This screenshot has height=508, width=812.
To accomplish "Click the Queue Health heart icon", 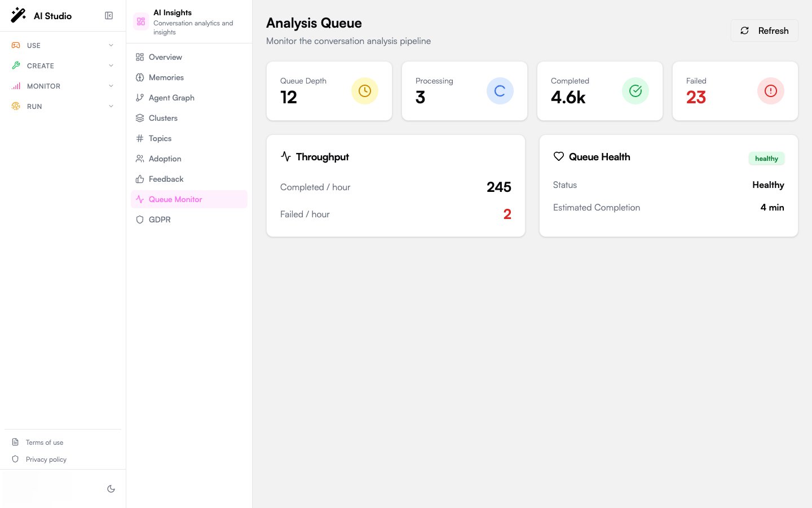I will 559,156.
